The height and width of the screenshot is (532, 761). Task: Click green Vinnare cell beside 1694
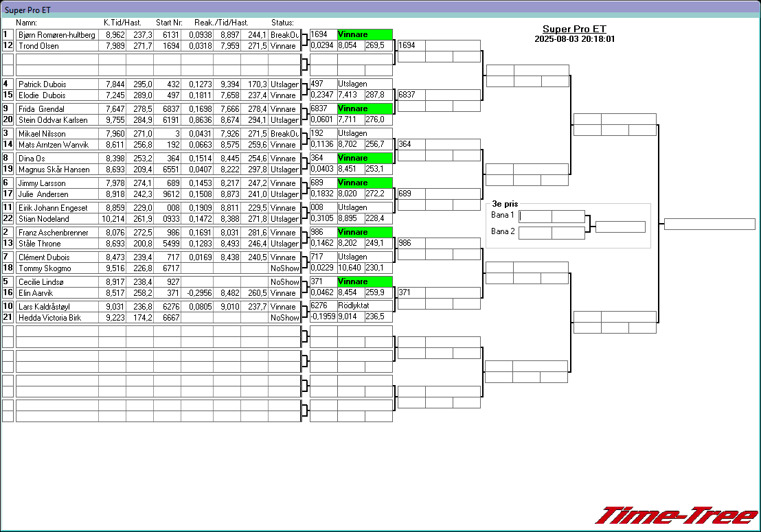365,34
